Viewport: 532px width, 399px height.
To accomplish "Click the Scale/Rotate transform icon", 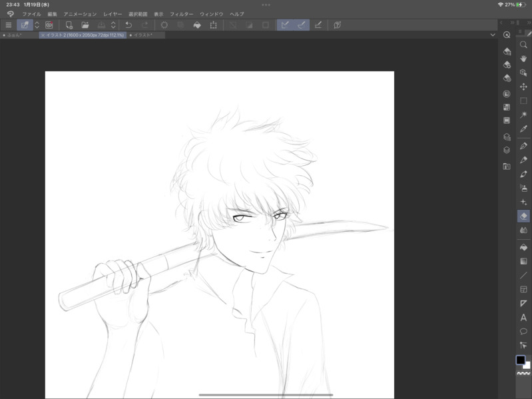I will click(214, 25).
